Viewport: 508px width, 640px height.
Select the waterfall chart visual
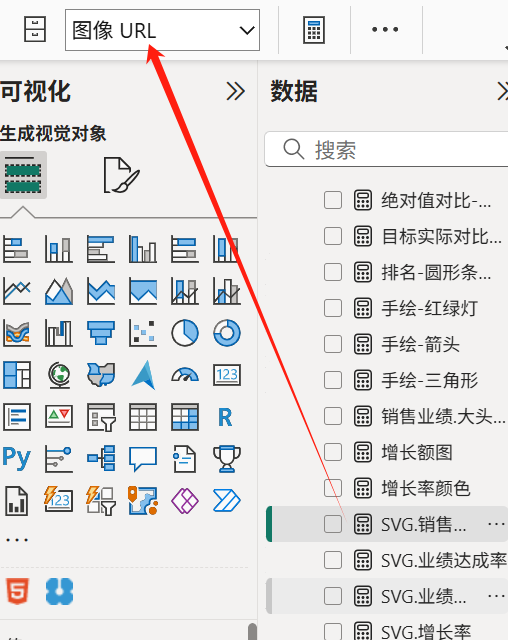pos(59,333)
